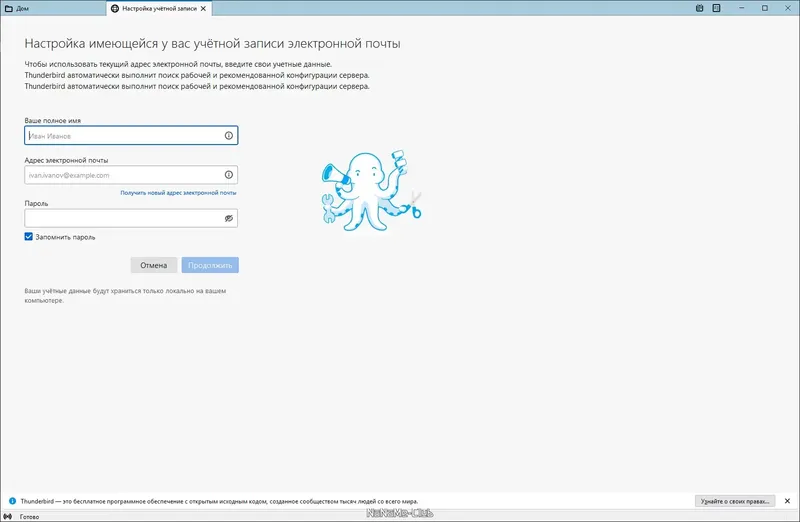The width and height of the screenshot is (800, 522).
Task: Click the Готово status bar text
Action: click(x=30, y=517)
